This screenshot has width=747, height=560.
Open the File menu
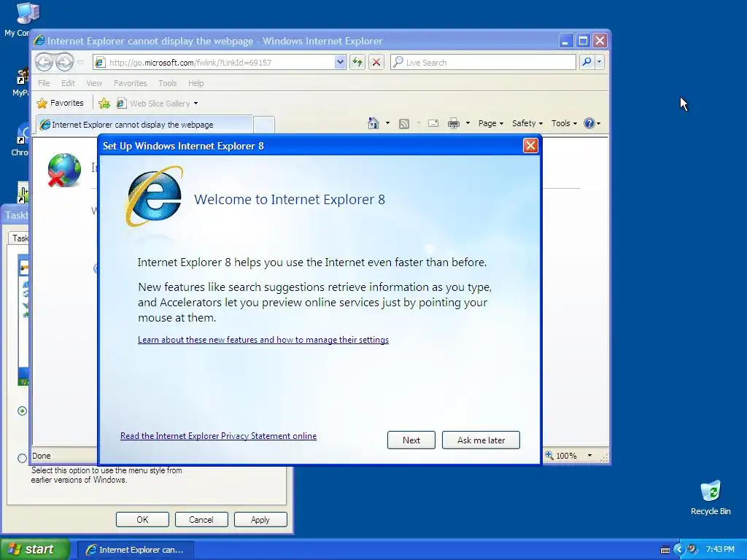point(44,83)
